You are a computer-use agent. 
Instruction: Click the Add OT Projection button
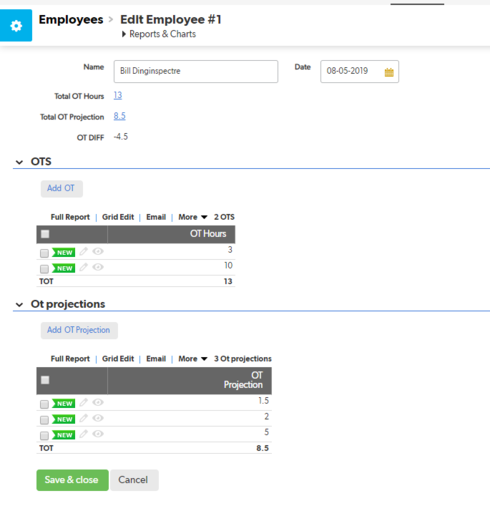(79, 330)
